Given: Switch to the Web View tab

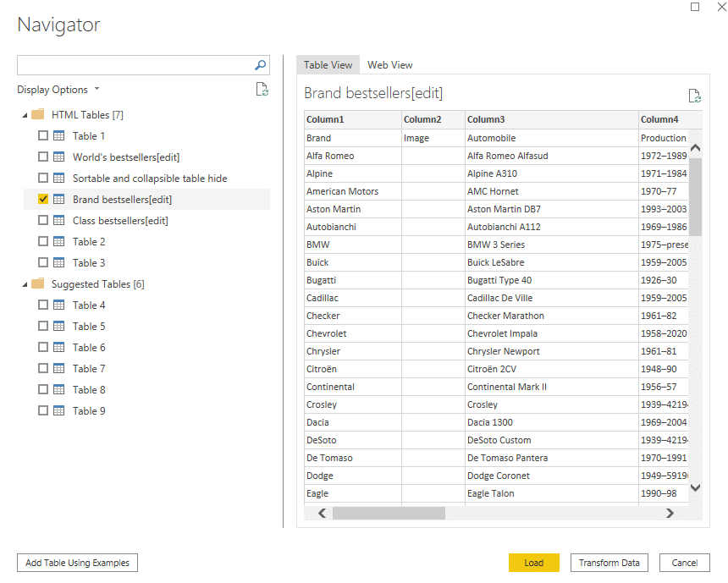Looking at the screenshot, I should 390,65.
